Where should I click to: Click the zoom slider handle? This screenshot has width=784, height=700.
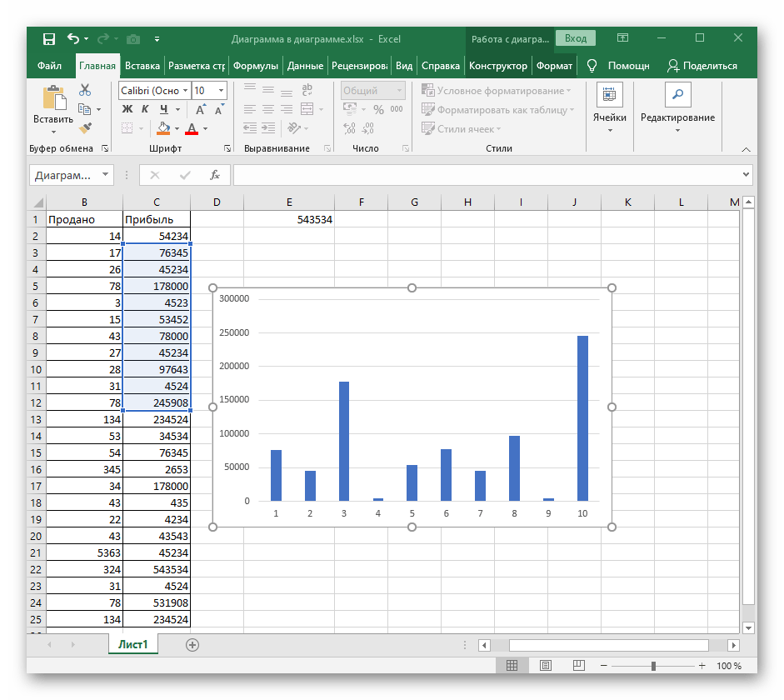[653, 666]
